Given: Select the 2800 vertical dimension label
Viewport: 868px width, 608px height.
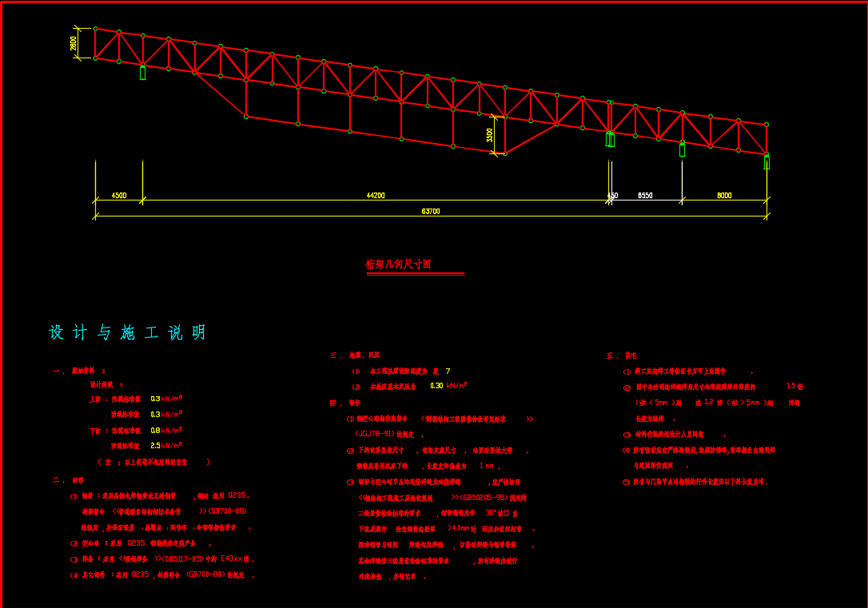Looking at the screenshot, I should pyautogui.click(x=74, y=43).
